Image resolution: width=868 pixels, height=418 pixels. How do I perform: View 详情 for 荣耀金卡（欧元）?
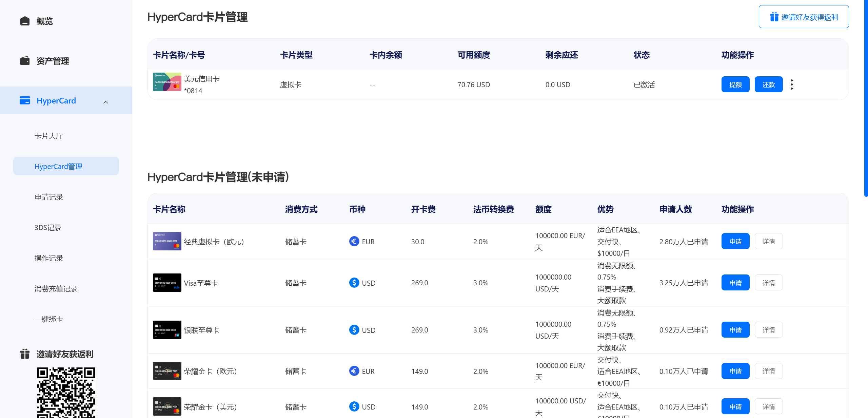[769, 371]
